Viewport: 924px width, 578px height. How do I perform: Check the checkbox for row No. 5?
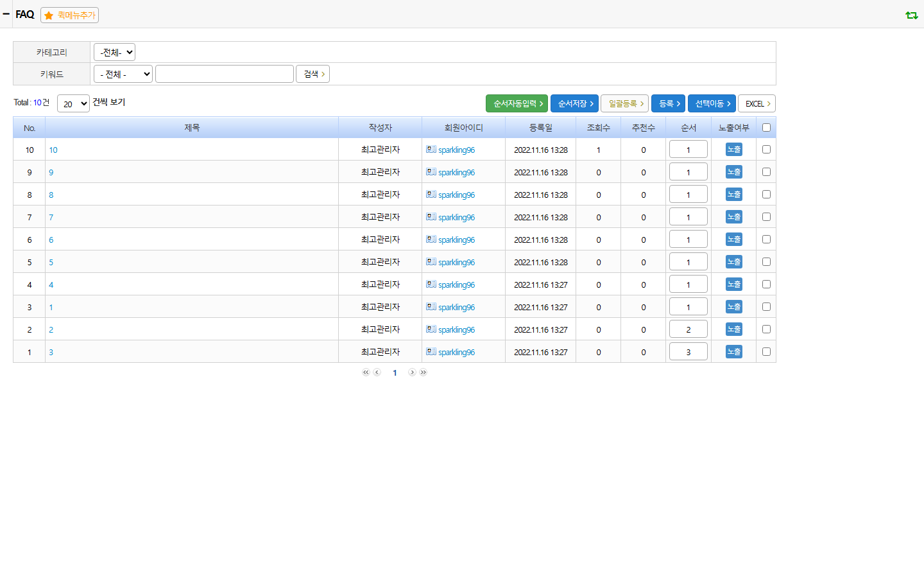click(x=766, y=261)
